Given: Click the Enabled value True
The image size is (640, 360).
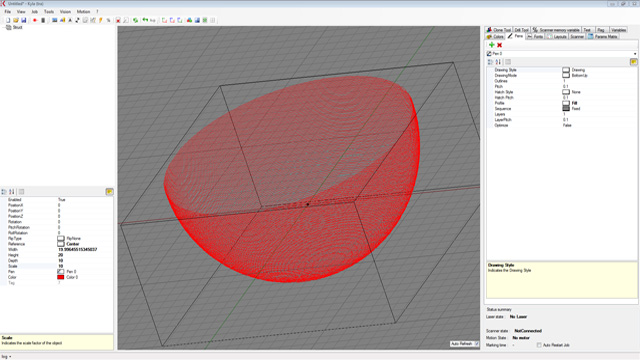Looking at the screenshot, I should pyautogui.click(x=62, y=200).
